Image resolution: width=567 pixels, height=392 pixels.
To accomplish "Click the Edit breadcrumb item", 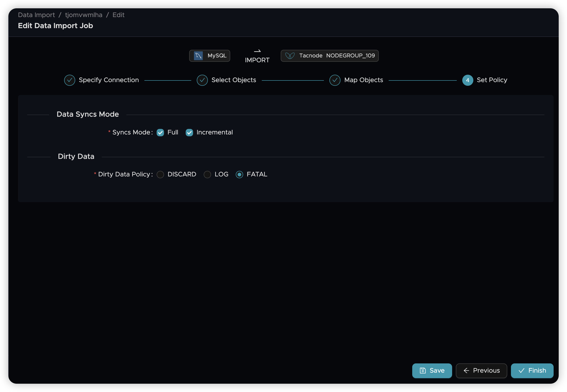I will [x=118, y=15].
